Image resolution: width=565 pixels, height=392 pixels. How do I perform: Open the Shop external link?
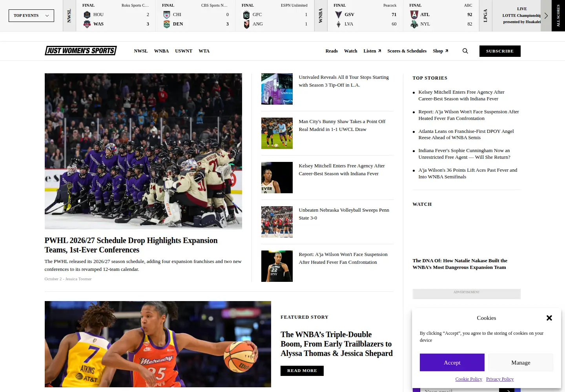pyautogui.click(x=441, y=51)
